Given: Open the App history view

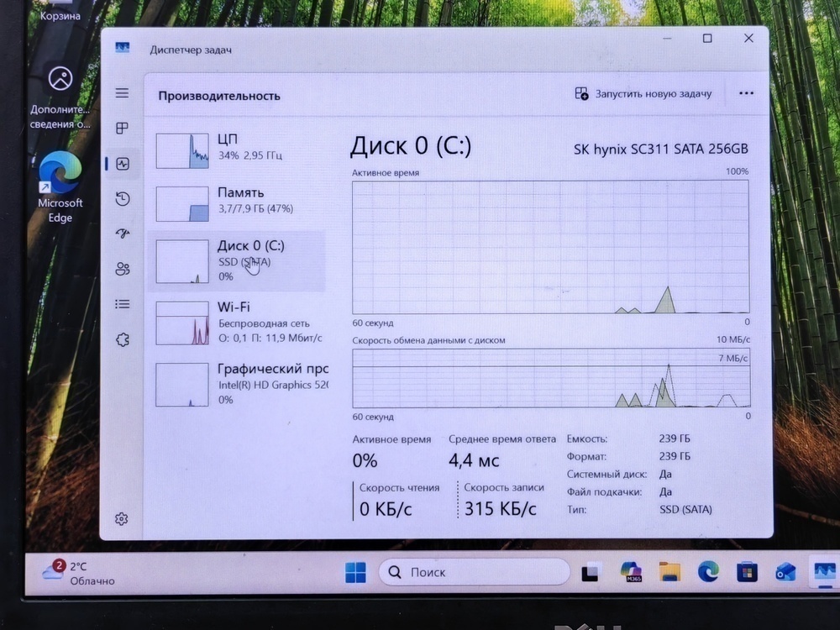Looking at the screenshot, I should [122, 199].
